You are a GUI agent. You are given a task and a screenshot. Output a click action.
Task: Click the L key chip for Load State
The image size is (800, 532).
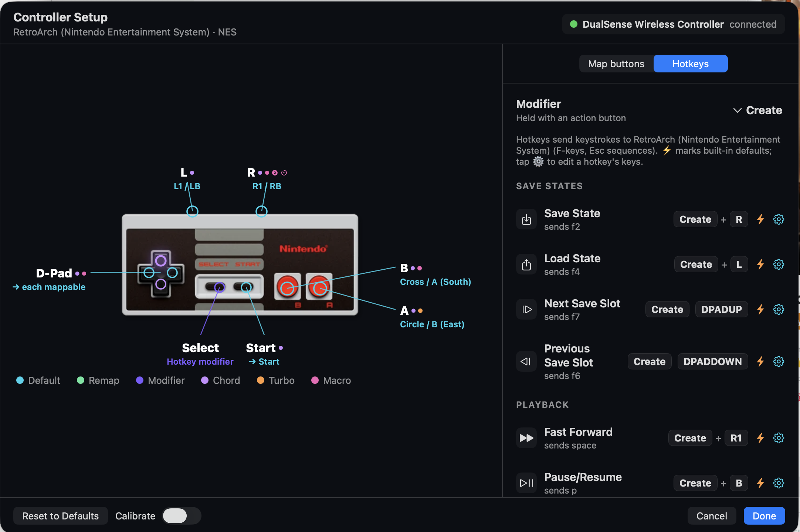[x=739, y=265]
